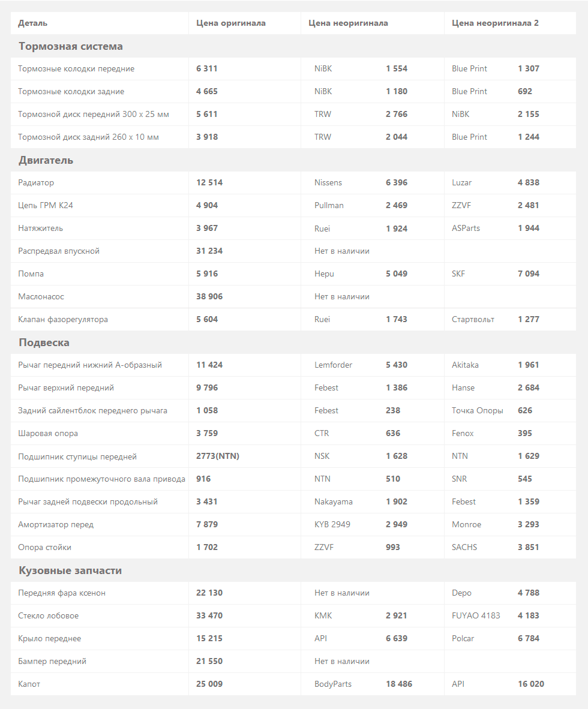Click the "Тормозные колодки передние" part name
Viewport: 588px width, 709px height.
click(x=76, y=69)
